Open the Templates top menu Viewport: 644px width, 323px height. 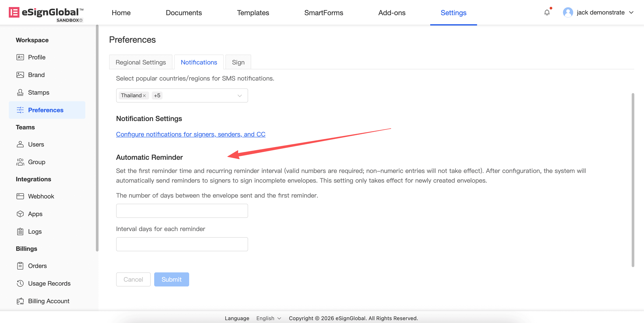(253, 13)
